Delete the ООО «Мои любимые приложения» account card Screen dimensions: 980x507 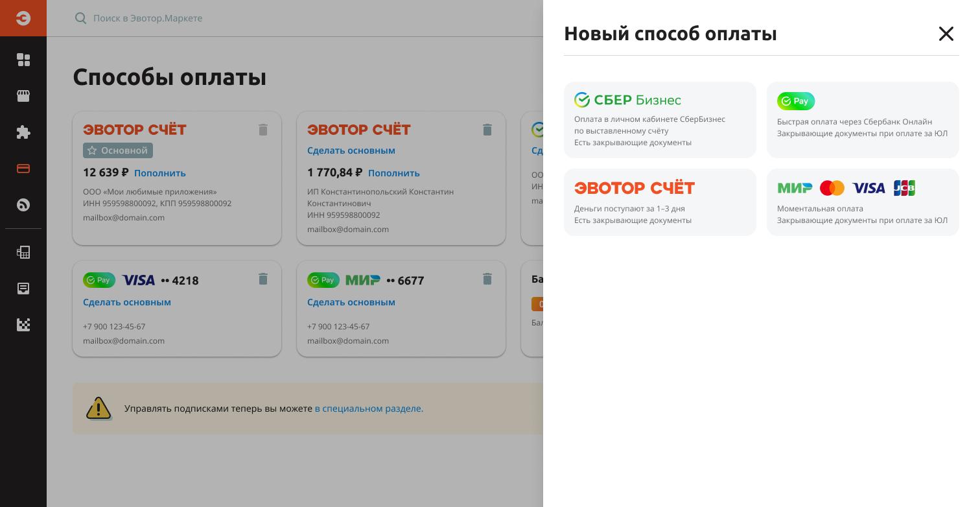263,130
